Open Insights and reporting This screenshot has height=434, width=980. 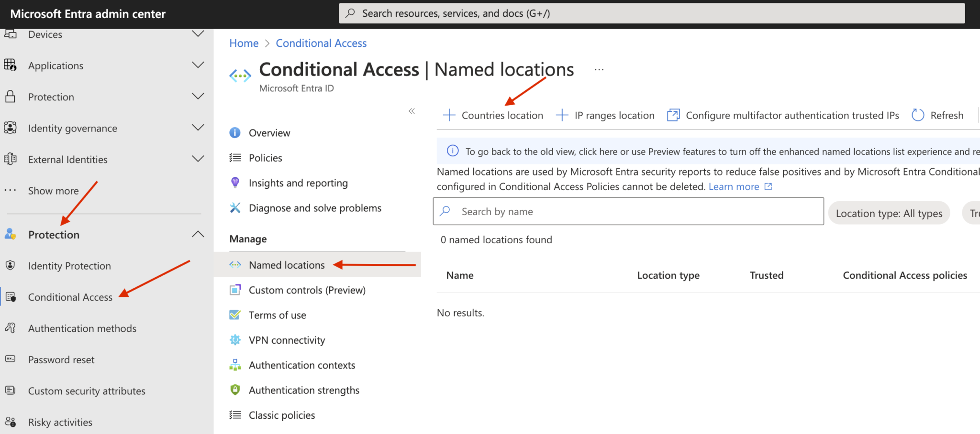click(x=298, y=183)
